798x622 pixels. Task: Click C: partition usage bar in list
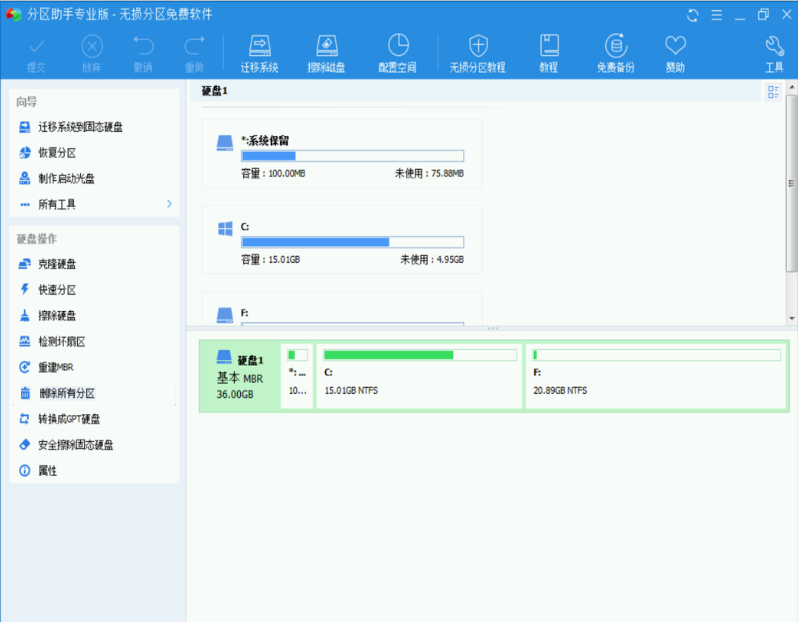(352, 242)
